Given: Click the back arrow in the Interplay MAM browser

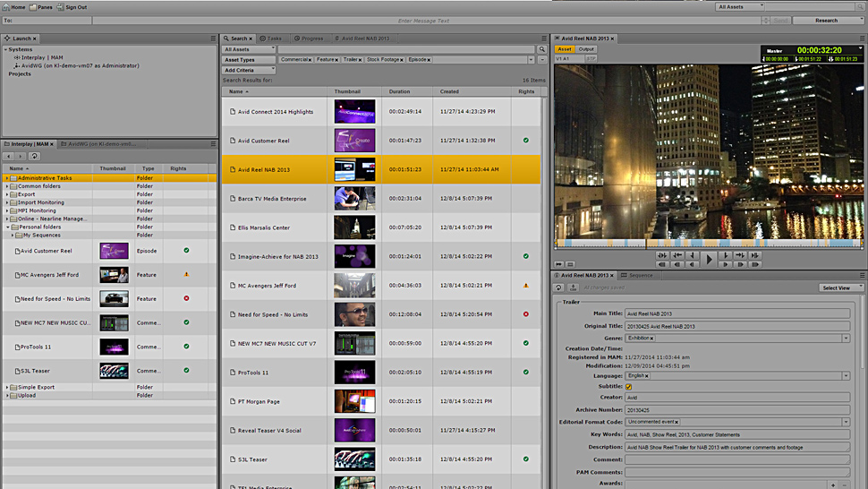Looking at the screenshot, I should 10,156.
